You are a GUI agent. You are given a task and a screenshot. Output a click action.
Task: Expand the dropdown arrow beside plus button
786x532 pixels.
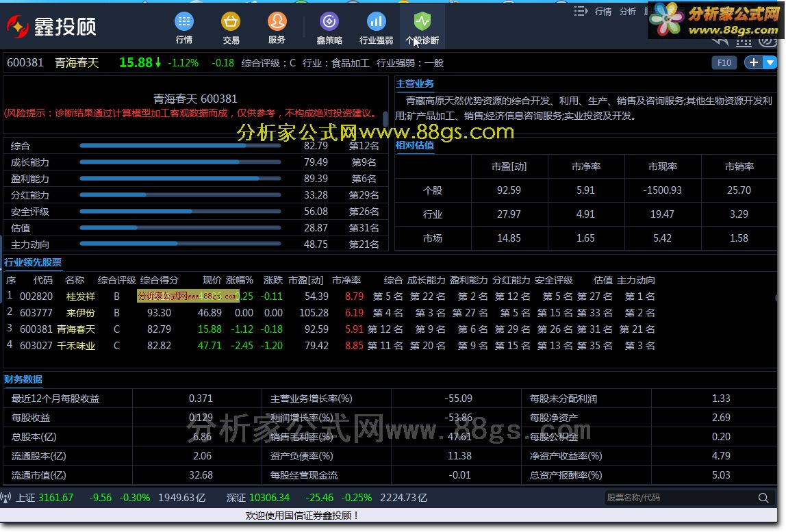point(770,63)
